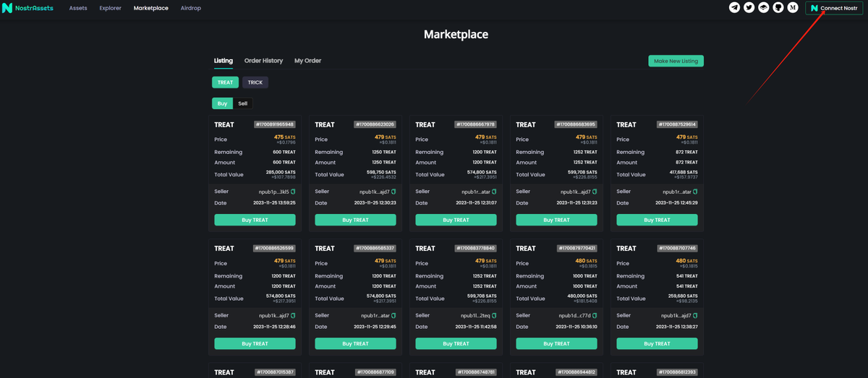The height and width of the screenshot is (378, 868).
Task: Click order ID badge #1700886944812
Action: [576, 372]
